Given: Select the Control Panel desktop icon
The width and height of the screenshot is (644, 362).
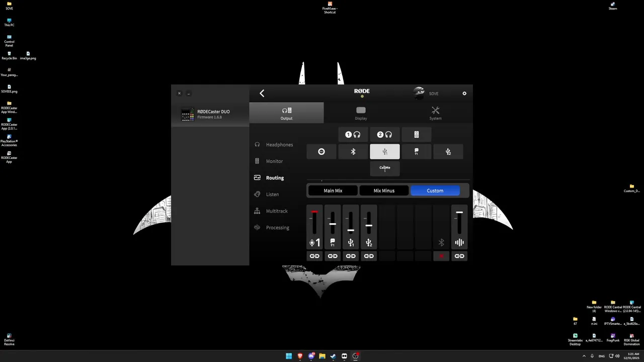Looking at the screenshot, I should (x=9, y=41).
